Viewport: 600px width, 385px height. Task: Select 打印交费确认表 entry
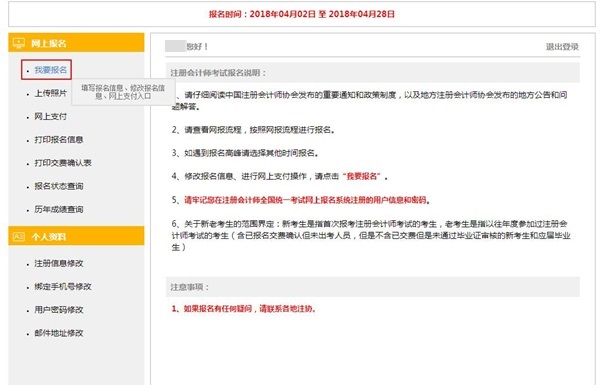coord(63,163)
